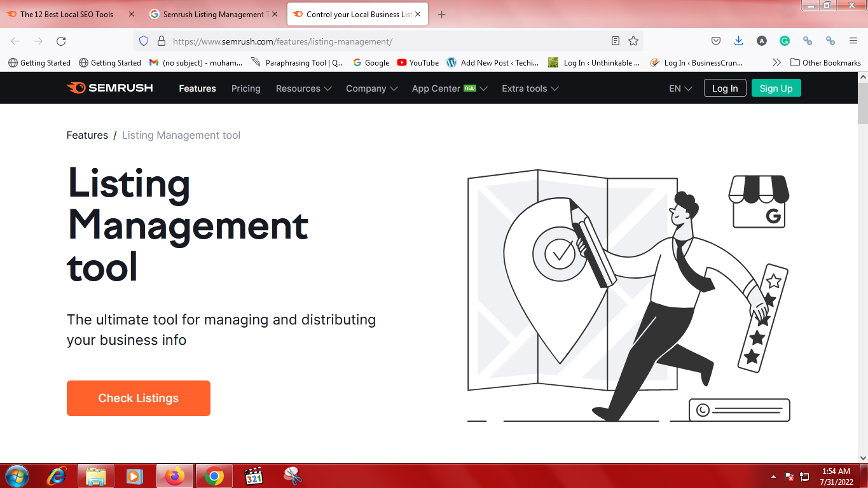Open a new tab with plus icon
868x488 pixels.
pyautogui.click(x=442, y=14)
